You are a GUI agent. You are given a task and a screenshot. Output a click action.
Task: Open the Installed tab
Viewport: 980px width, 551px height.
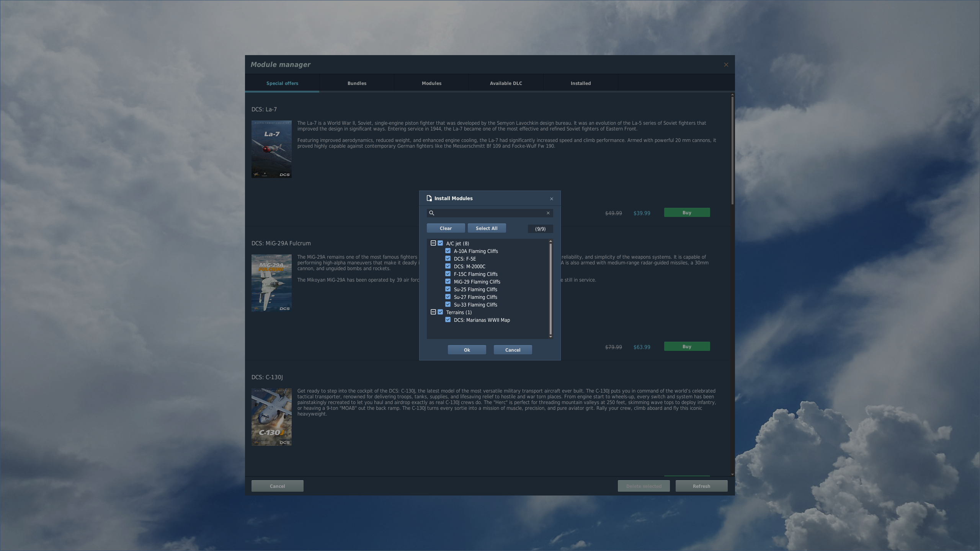pyautogui.click(x=580, y=83)
